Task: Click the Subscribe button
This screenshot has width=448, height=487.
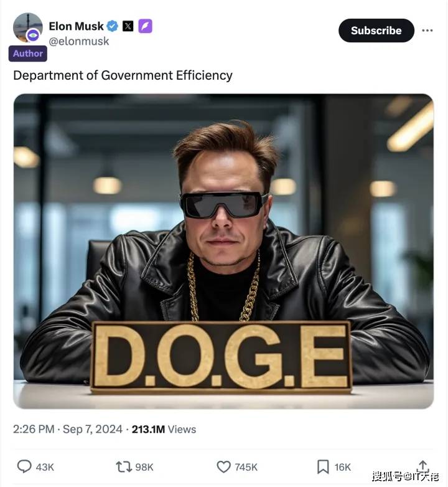Action: (x=376, y=31)
